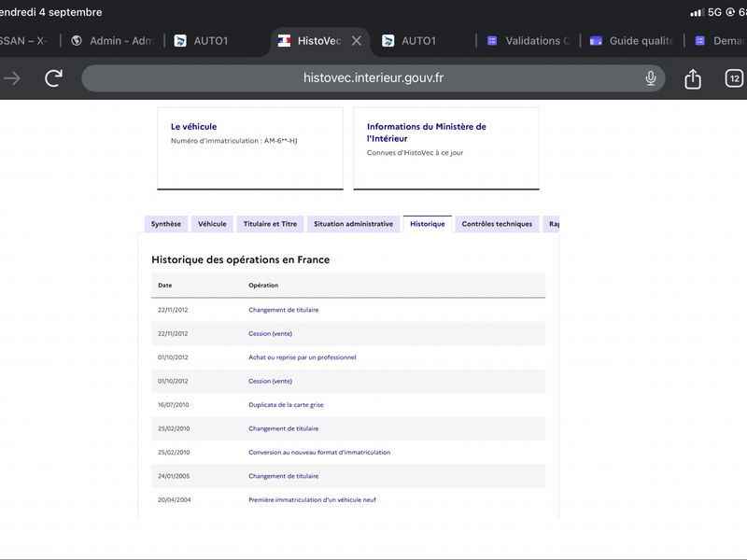The height and width of the screenshot is (560, 747).
Task: Close the HistoVec browser tab
Action: point(357,41)
